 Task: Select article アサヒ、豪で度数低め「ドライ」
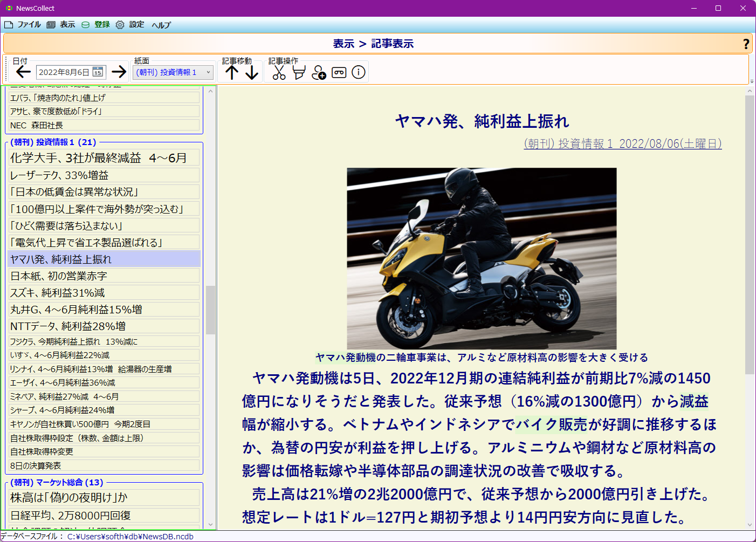click(x=104, y=111)
